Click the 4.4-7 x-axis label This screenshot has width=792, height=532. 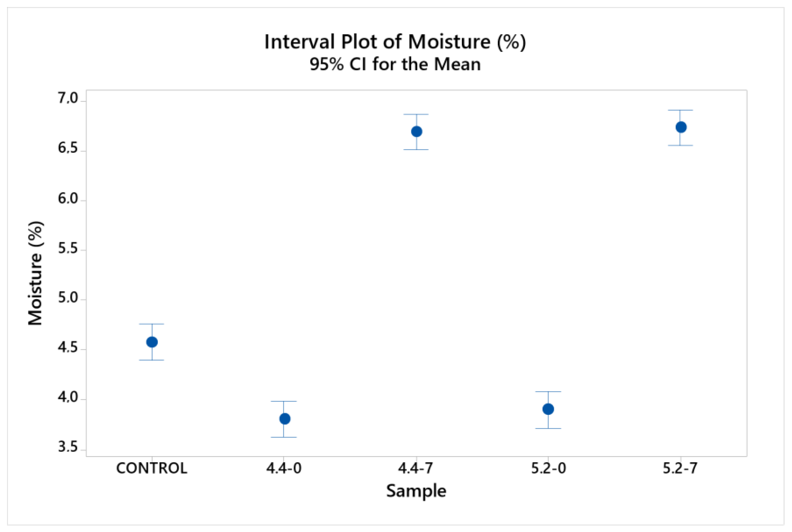[x=416, y=469]
